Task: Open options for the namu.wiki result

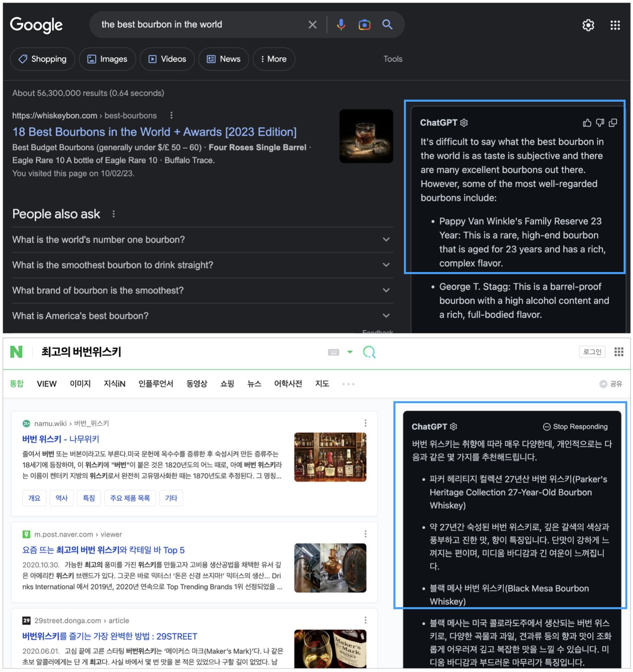Action: click(365, 423)
